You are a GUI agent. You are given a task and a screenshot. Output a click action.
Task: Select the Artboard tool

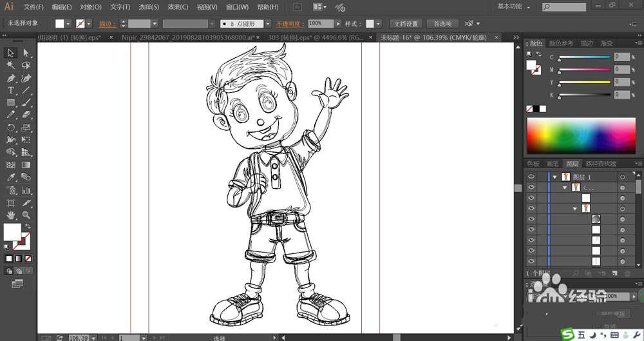click(11, 203)
